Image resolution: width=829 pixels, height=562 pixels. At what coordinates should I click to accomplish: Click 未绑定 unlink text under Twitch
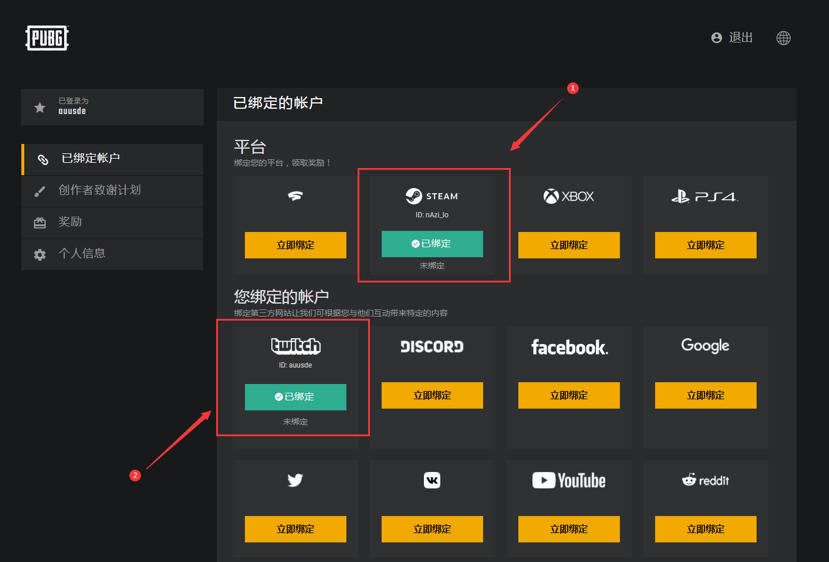[295, 421]
